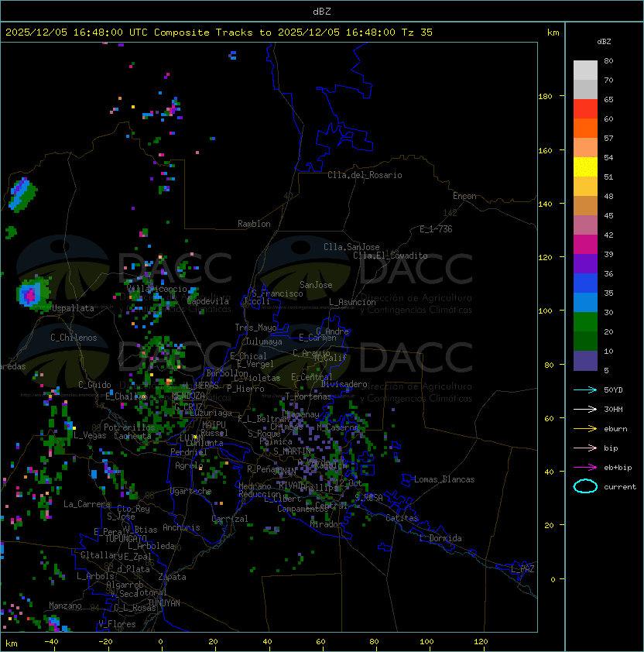This screenshot has height=652, width=644.
Task: Click the L_Asuncion label
Action: (352, 302)
